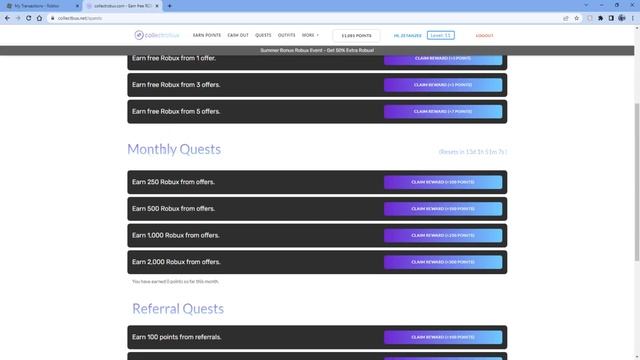The width and height of the screenshot is (640, 360).
Task: Open the Cash Out nav item
Action: coord(238,36)
